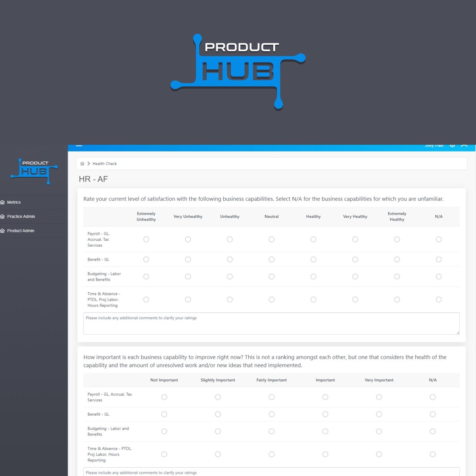This screenshot has height=476, width=476.
Task: Click the Benefit - GL importance row label
Action: click(x=98, y=414)
